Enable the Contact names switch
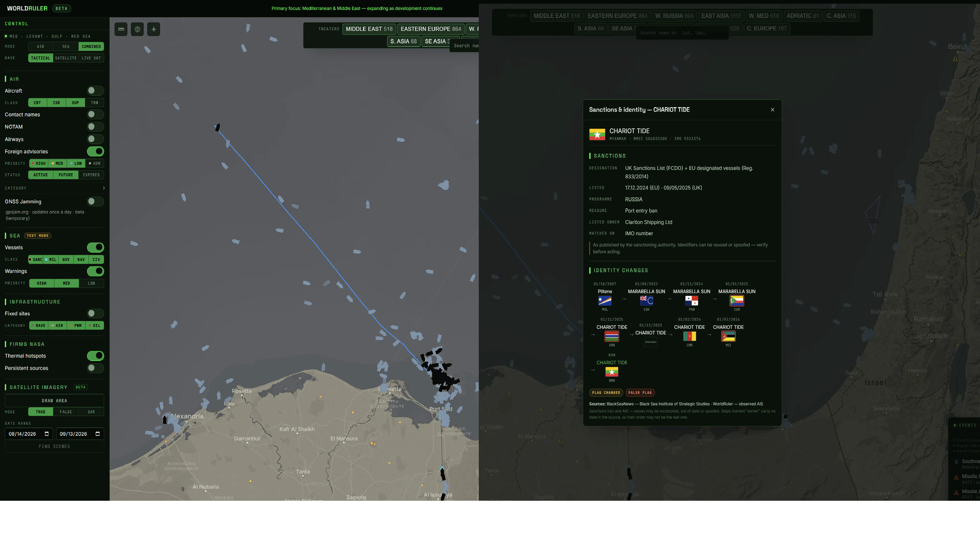The height and width of the screenshot is (551, 980). [x=95, y=115]
